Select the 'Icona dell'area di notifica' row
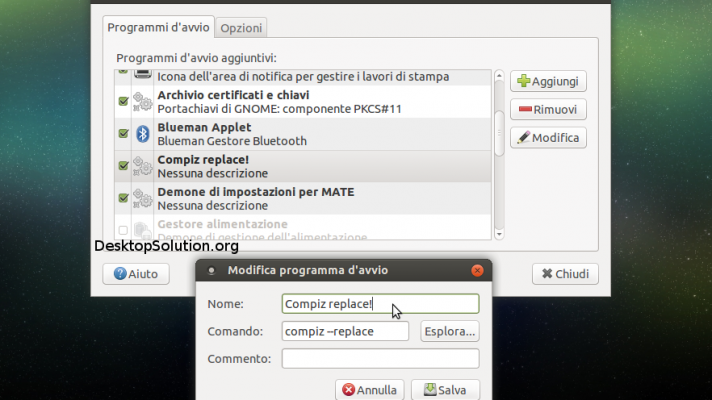 pos(303,77)
